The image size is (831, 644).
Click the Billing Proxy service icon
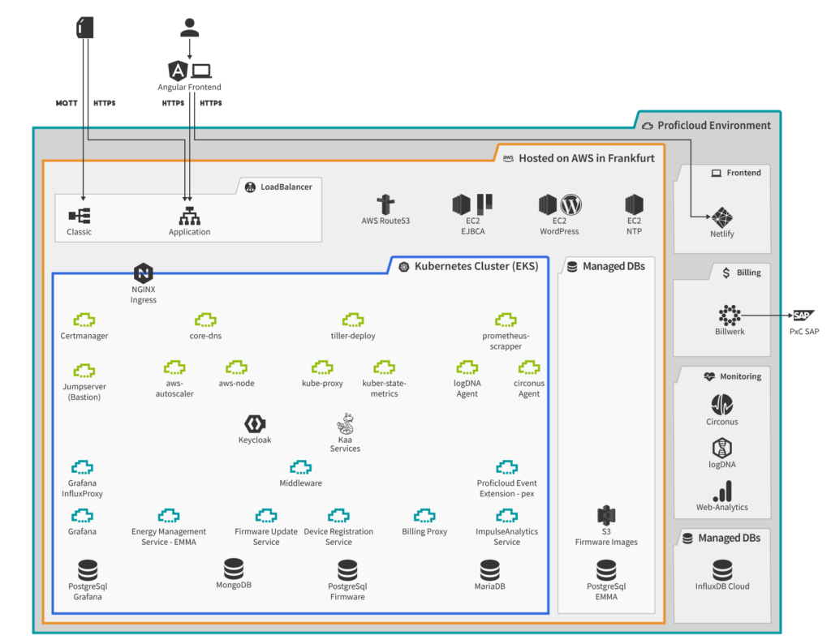(424, 516)
